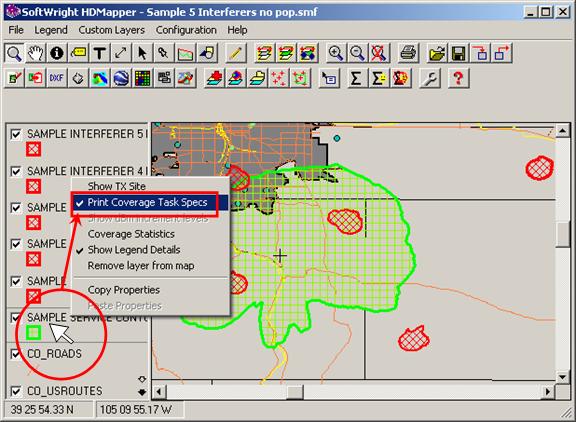Choose Show TX Site from context menu
Screen dimensions: 576x422
tap(151, 186)
